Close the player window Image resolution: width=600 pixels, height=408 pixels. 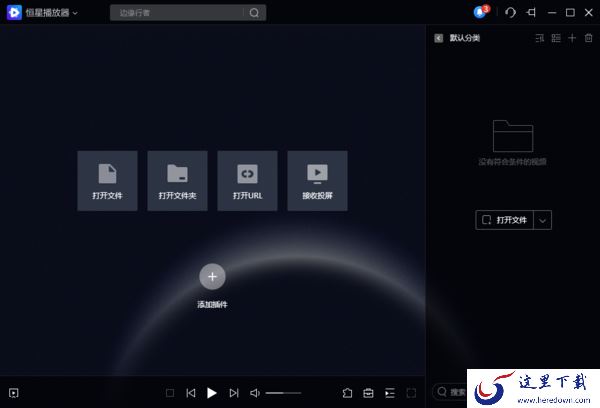[589, 13]
